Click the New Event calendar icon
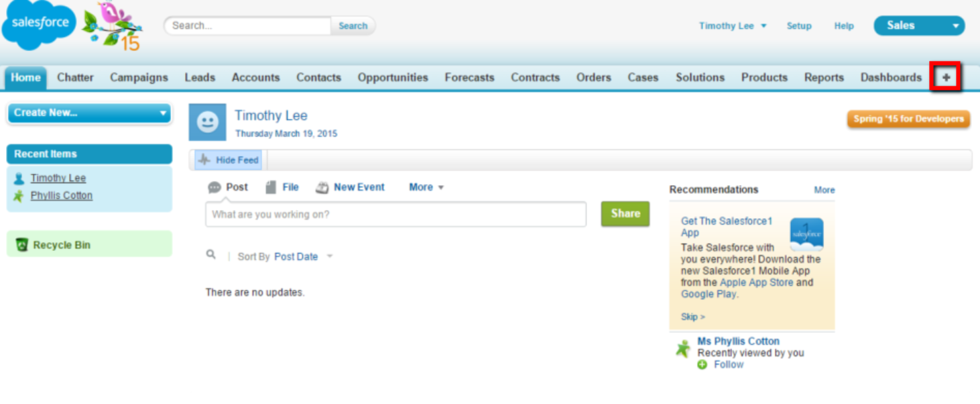 tap(322, 188)
